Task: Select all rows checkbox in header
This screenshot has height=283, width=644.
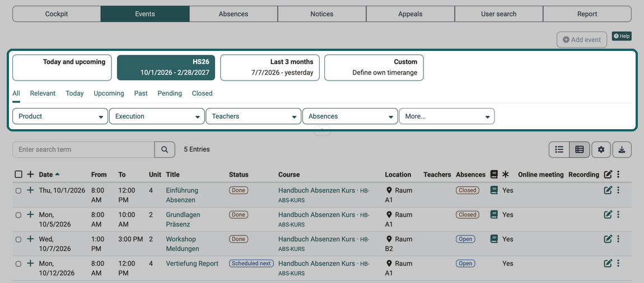Action: [x=18, y=174]
